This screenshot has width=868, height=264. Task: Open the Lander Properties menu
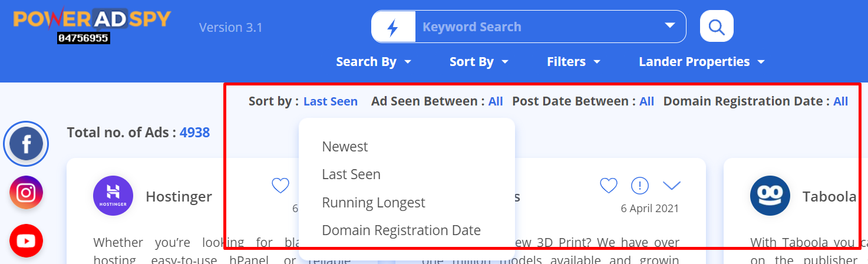[701, 62]
